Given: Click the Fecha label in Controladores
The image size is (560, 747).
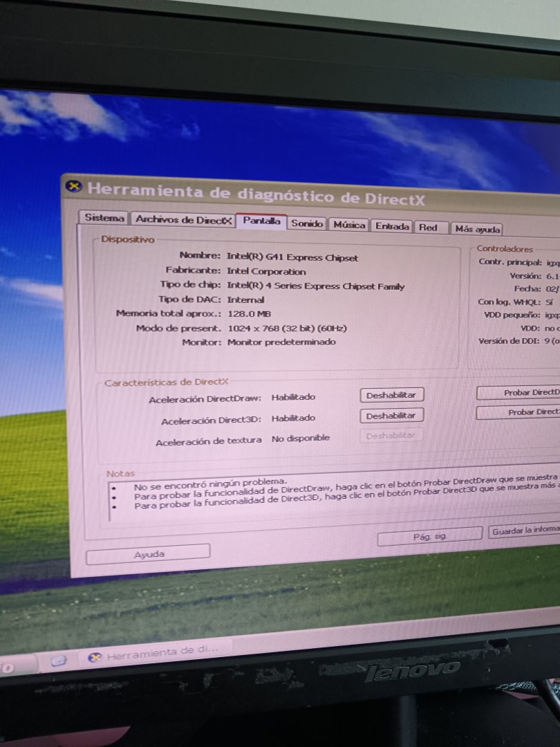Looking at the screenshot, I should 527,288.
